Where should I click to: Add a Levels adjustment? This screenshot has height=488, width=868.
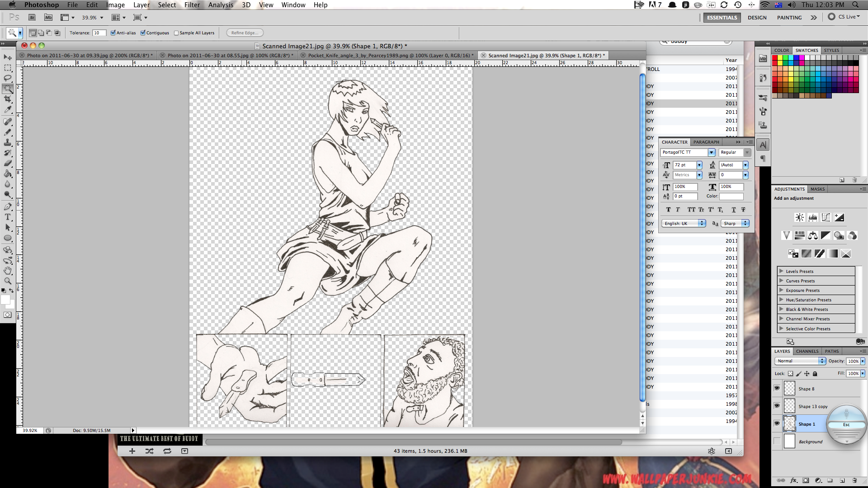click(x=813, y=217)
